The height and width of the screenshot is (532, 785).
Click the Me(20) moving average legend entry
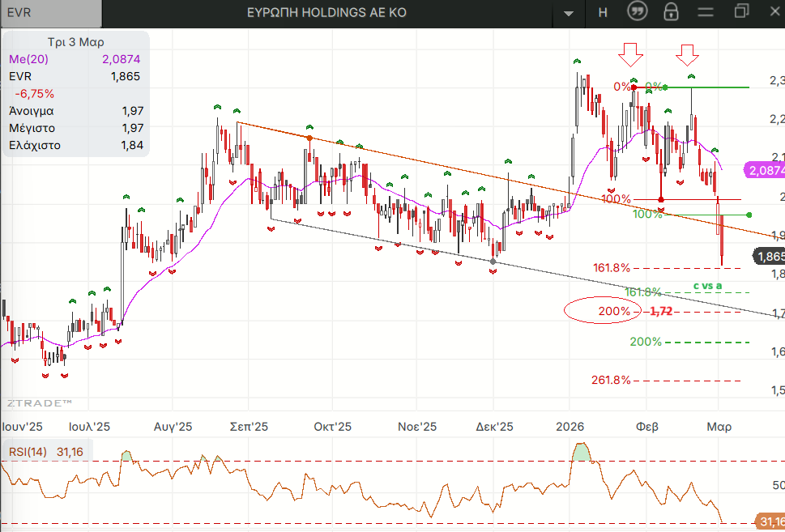click(x=28, y=59)
